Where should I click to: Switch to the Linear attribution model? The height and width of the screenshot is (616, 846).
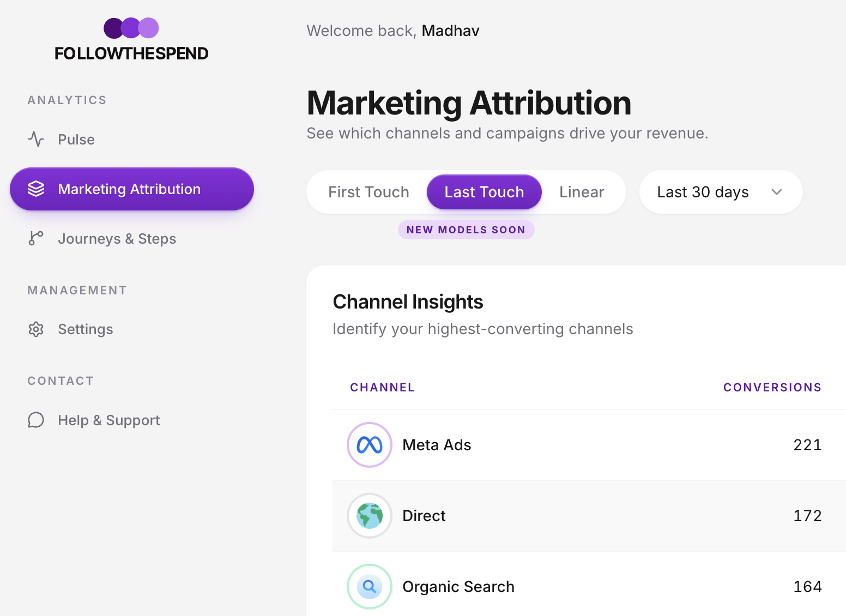582,192
